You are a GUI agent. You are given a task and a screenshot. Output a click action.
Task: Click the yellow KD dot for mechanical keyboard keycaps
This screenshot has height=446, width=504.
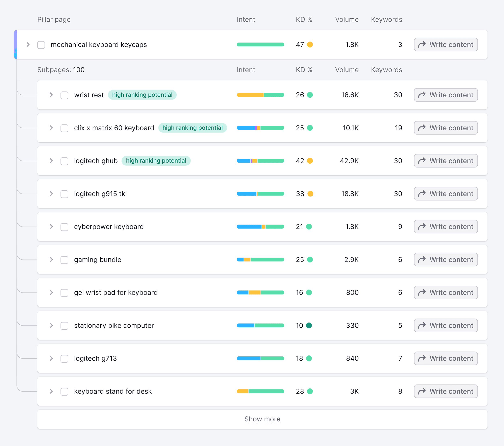click(310, 45)
